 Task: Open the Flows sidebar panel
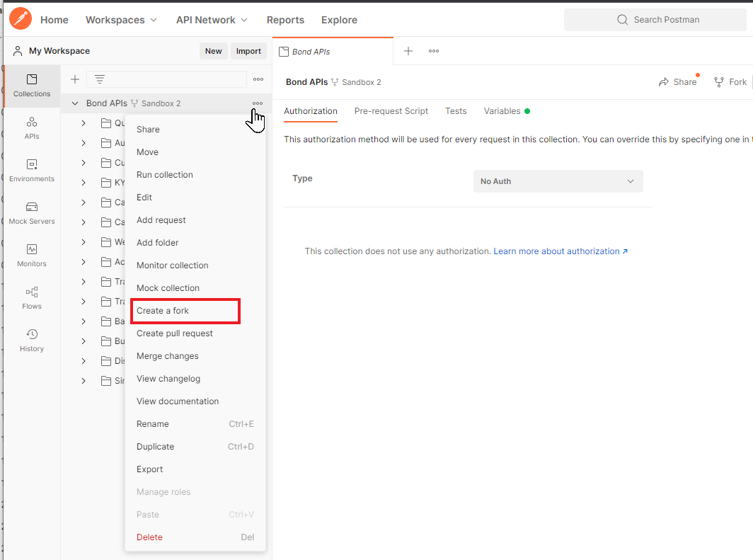tap(32, 298)
